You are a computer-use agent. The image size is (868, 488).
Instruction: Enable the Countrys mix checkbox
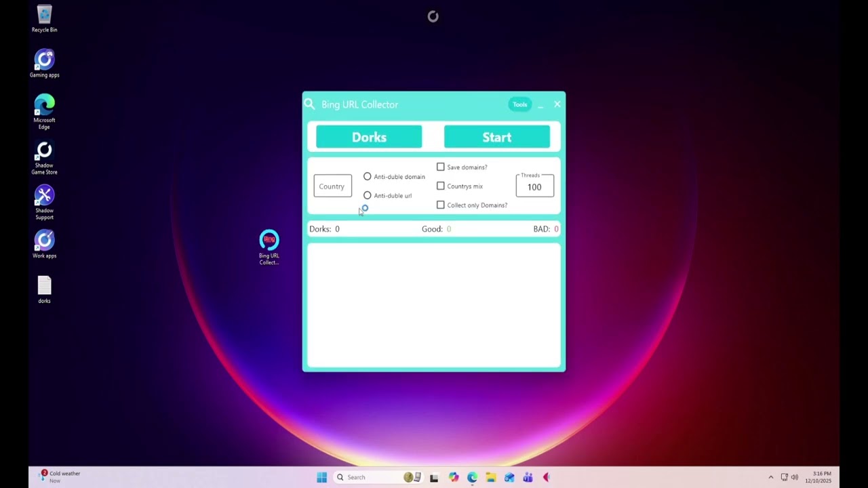[x=441, y=186]
